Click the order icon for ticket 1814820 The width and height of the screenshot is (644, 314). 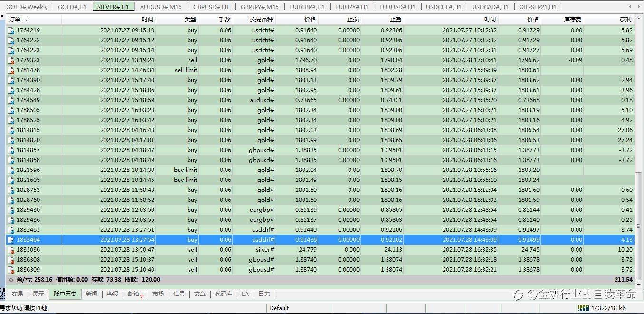11,140
